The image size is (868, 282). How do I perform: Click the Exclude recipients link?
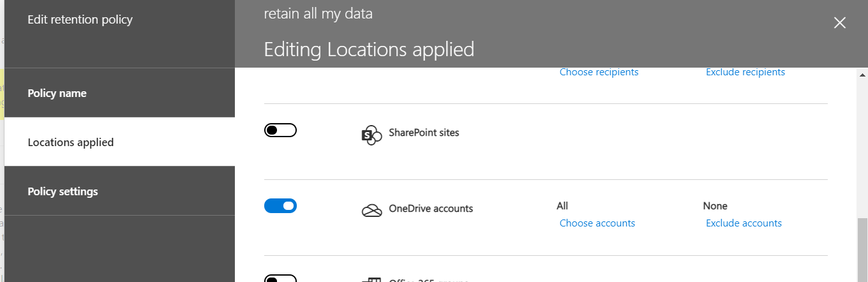click(745, 72)
